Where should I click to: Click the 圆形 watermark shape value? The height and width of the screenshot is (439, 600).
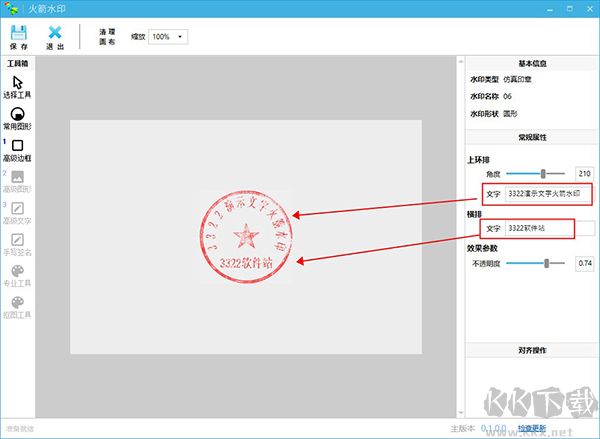coord(510,114)
